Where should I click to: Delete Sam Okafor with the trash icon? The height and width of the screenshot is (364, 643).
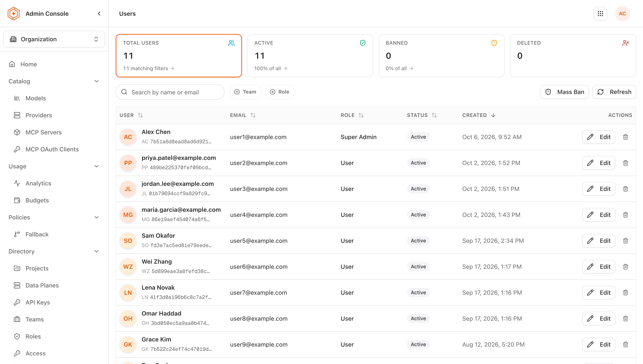point(625,241)
